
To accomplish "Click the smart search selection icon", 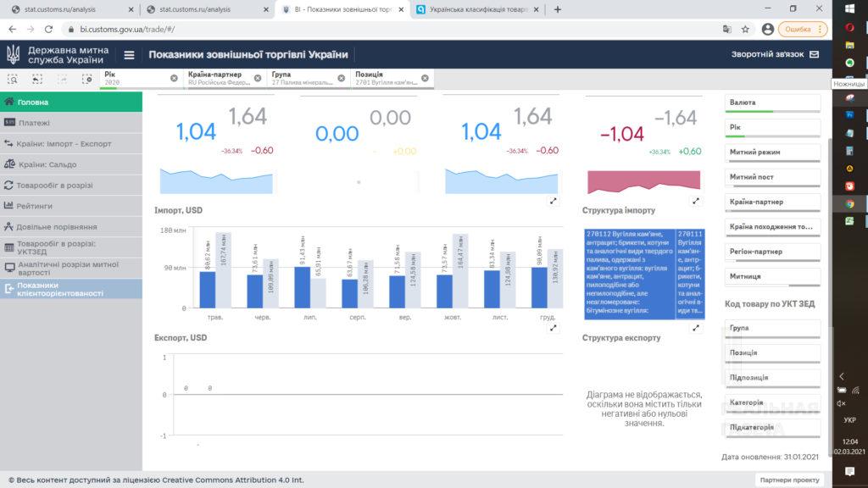I will point(13,79).
